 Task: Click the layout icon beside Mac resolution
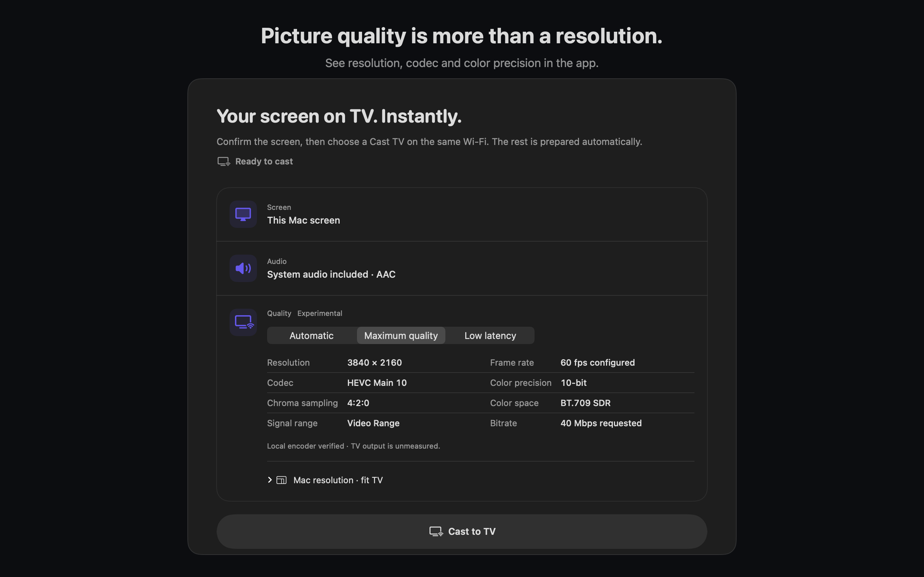point(282,480)
